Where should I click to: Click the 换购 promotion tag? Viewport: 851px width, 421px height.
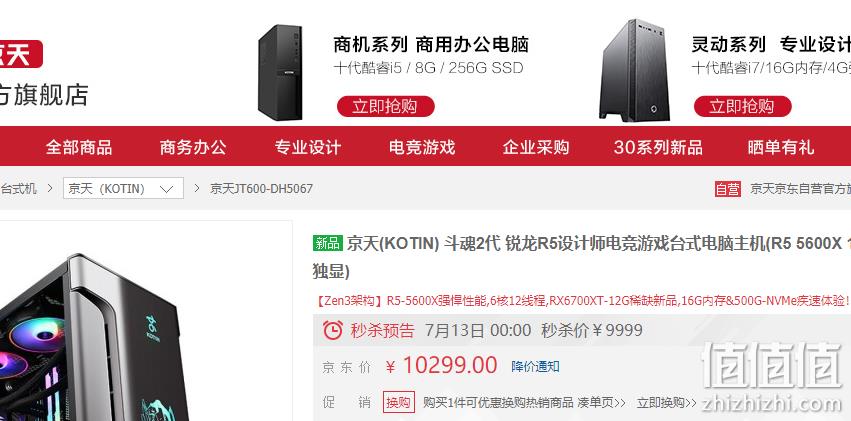[399, 402]
